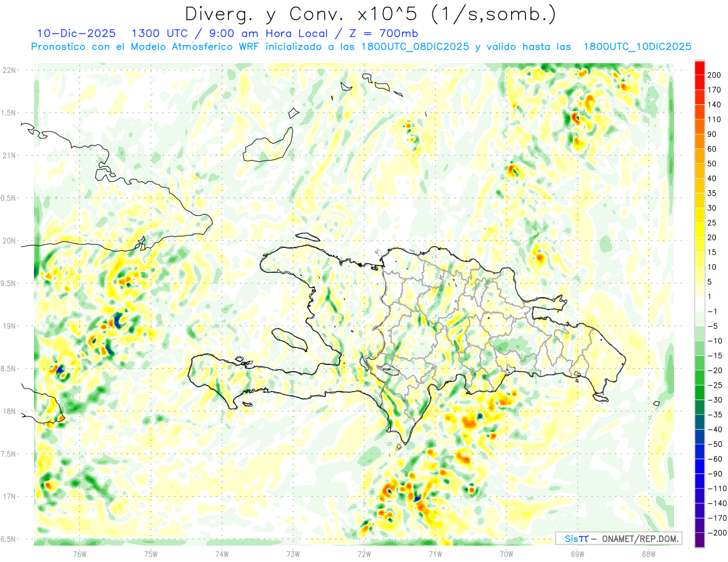
Task: Click the '17N' latitude label
Action: (10, 497)
